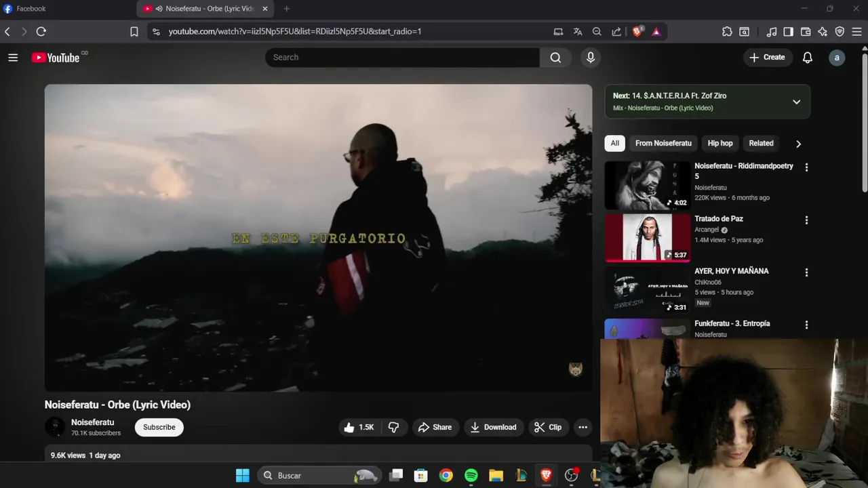
Task: Dislike the video with the thumbs down
Action: (393, 427)
